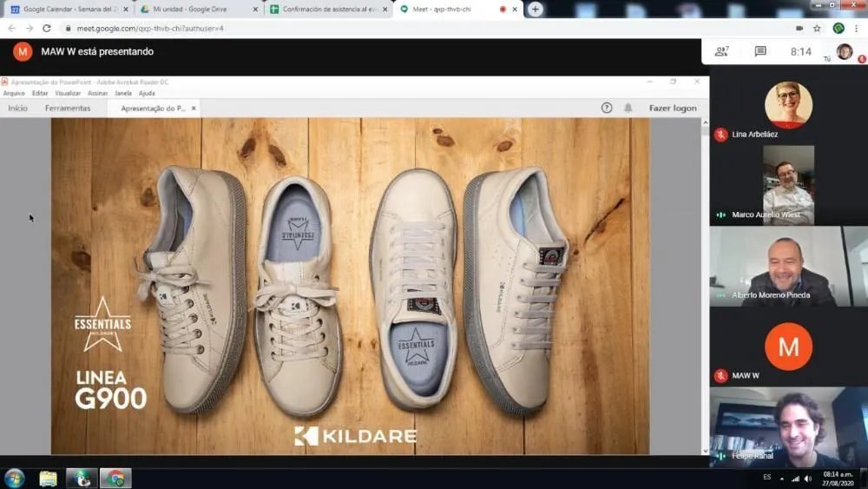Click the camera indicator icon in address bar
The width and height of the screenshot is (868, 489).
(799, 28)
